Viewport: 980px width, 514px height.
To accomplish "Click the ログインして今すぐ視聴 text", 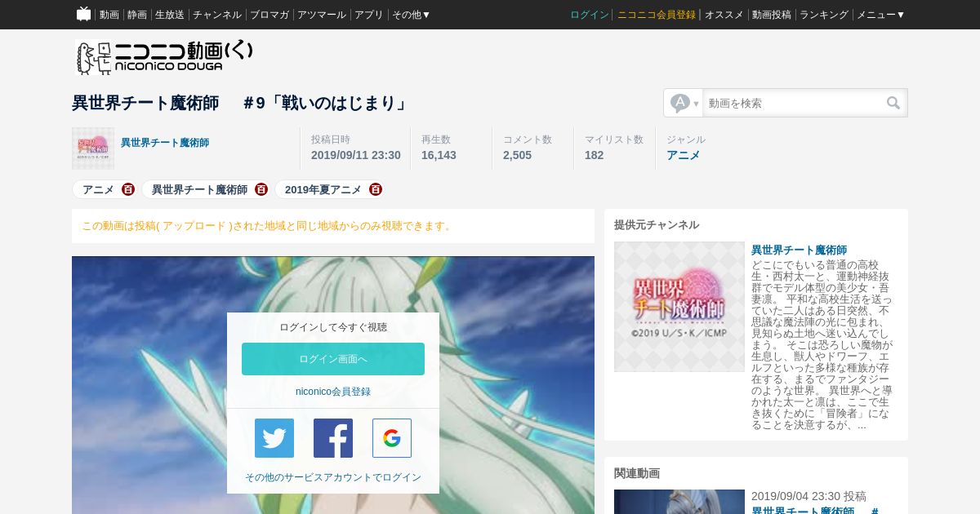I will tap(333, 327).
